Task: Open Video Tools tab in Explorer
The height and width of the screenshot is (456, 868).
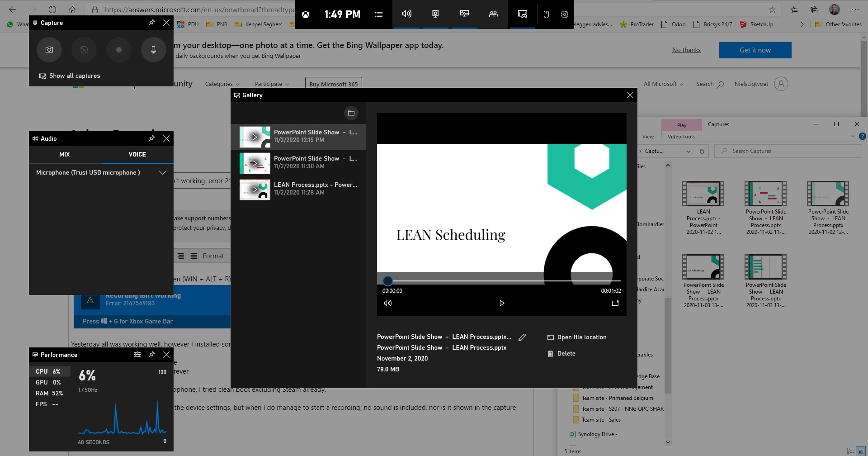Action: click(x=681, y=136)
